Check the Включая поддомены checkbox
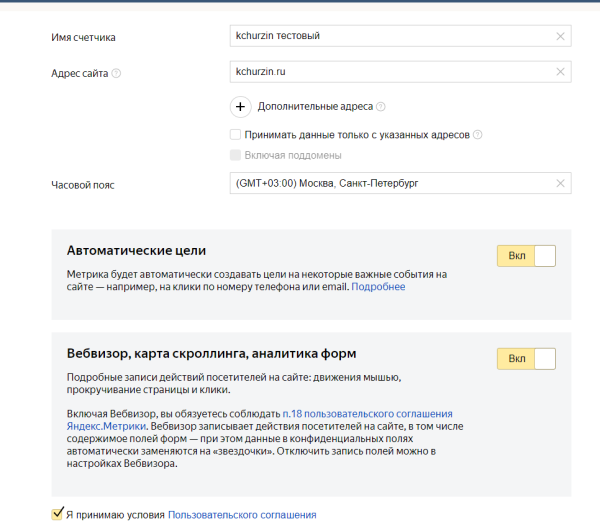 (x=235, y=155)
